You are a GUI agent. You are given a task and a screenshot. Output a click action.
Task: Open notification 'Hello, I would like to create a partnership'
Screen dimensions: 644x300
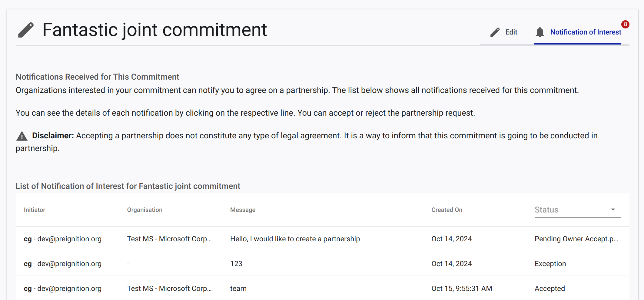tap(323, 239)
